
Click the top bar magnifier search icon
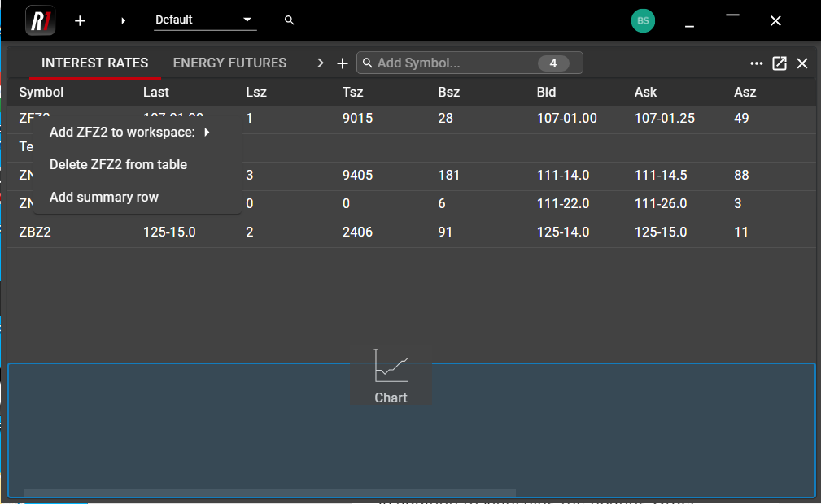click(x=290, y=20)
